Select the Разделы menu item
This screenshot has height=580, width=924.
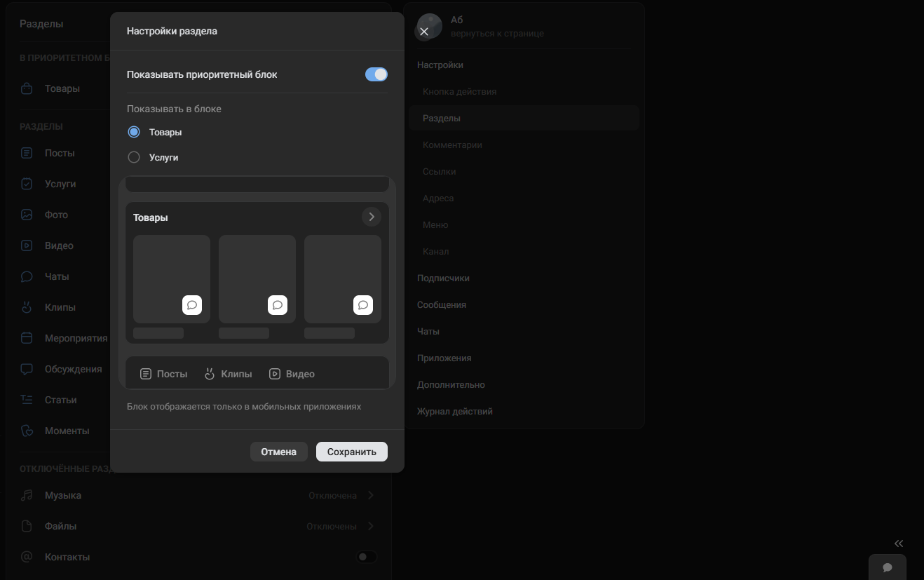(x=524, y=119)
